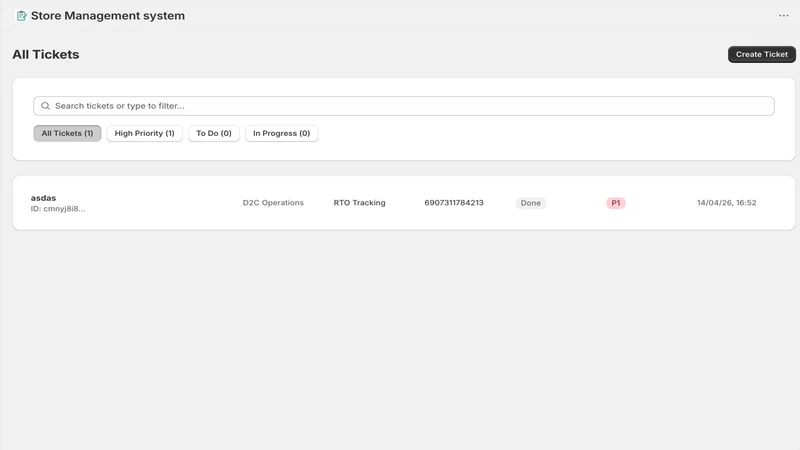Image resolution: width=800 pixels, height=450 pixels.
Task: Click the RTO Tracking label
Action: coord(360,203)
